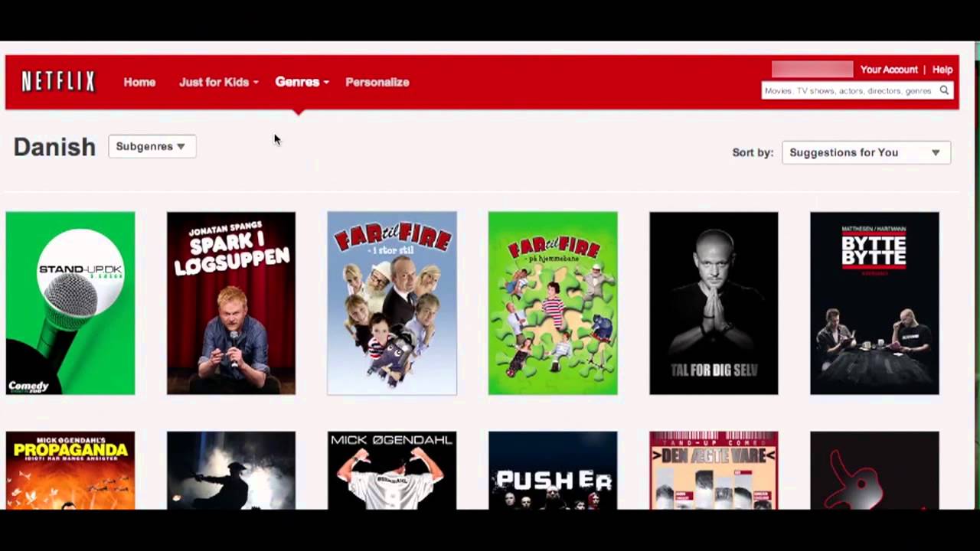
Task: Go to the Home page
Action: pyautogui.click(x=139, y=82)
